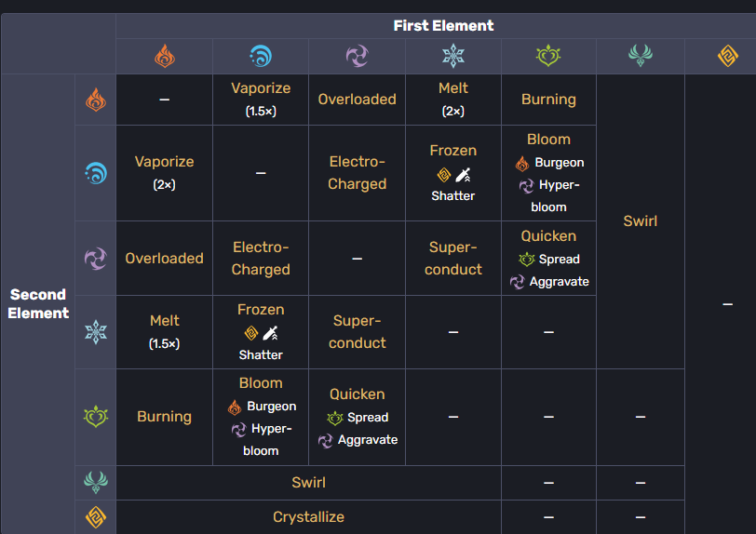The image size is (756, 534).
Task: Click the Pyro icon in the First Element header row
Action: pyautogui.click(x=164, y=57)
